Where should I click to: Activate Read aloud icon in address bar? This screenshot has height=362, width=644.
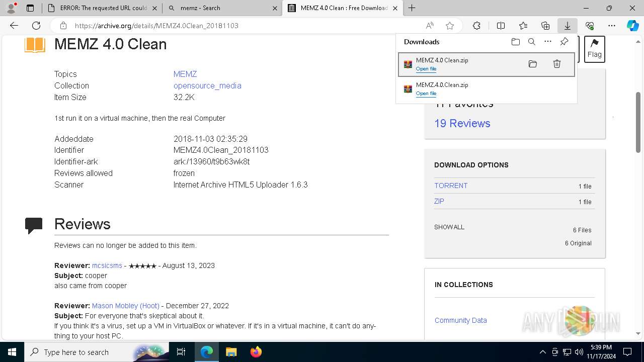coord(430,26)
